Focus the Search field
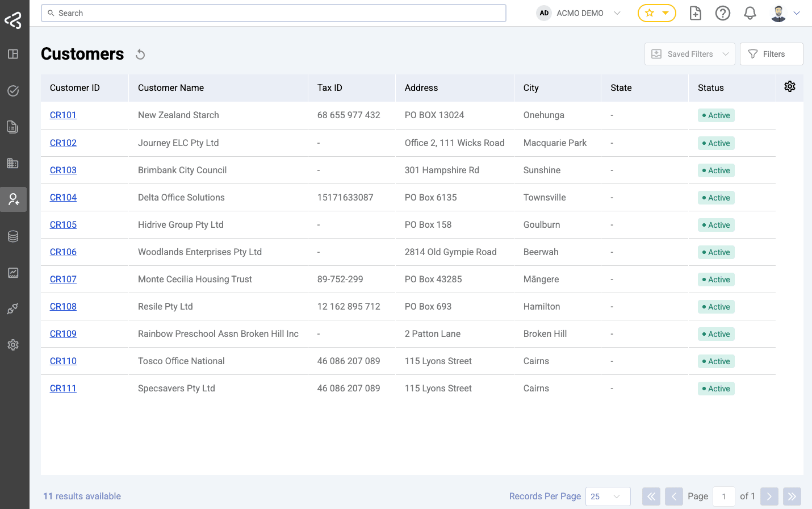The height and width of the screenshot is (509, 812). (x=274, y=13)
